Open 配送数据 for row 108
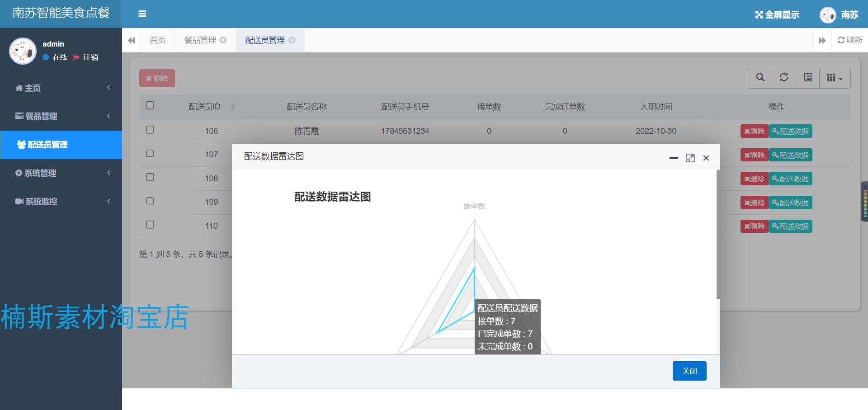868x410 pixels. click(790, 179)
